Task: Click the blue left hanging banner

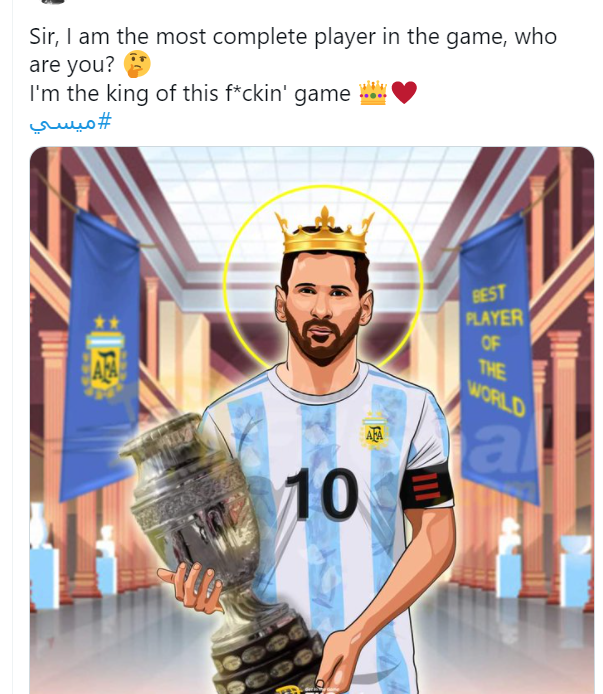Action: pos(101,354)
